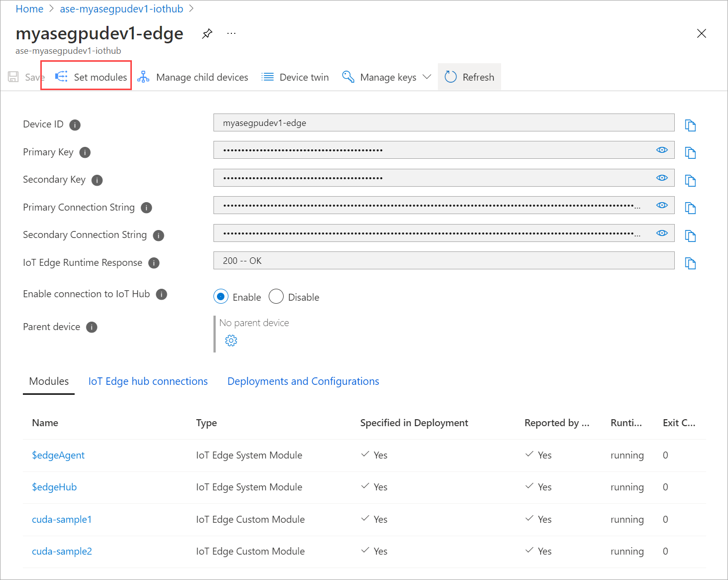The height and width of the screenshot is (580, 728).
Task: Click the $edgeAgent 'IoT Edge System Module' cell
Action: click(x=249, y=455)
